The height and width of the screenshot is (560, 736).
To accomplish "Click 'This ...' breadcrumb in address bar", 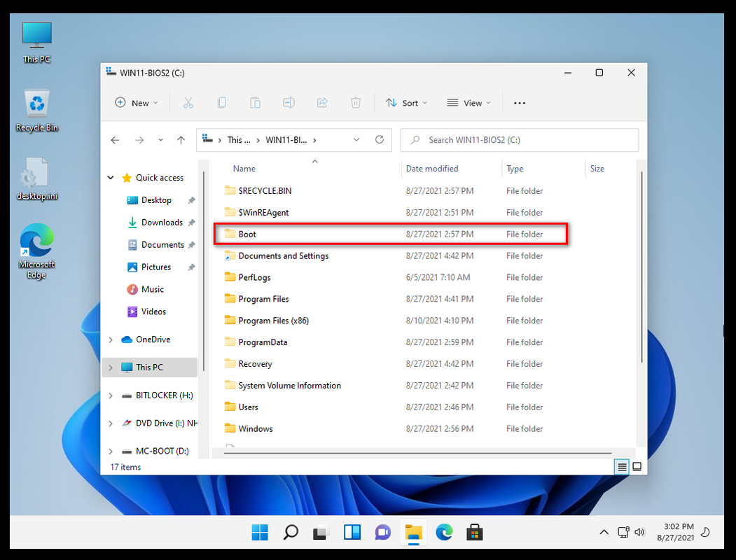I will [x=239, y=140].
